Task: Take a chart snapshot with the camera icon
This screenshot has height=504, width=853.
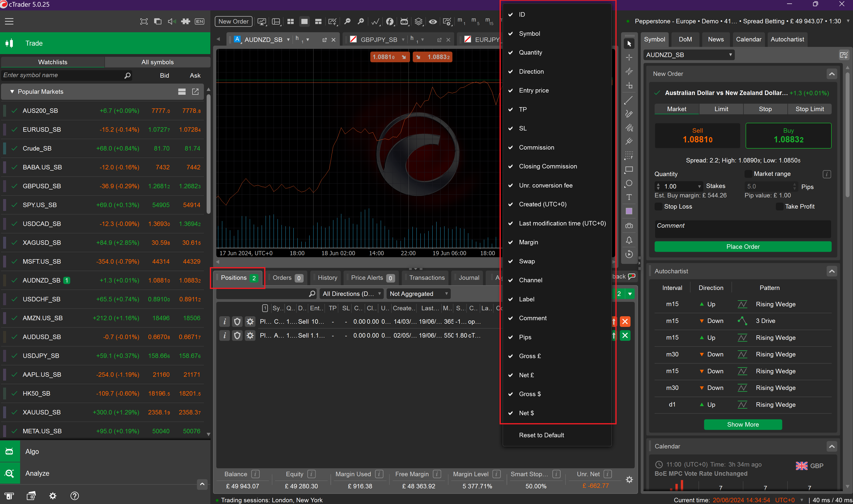Action: click(629, 225)
